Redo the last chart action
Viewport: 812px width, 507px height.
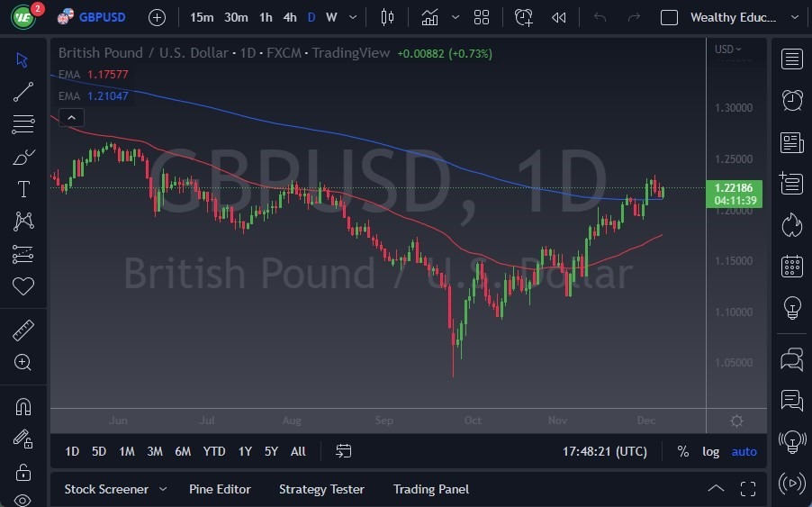[x=634, y=18]
